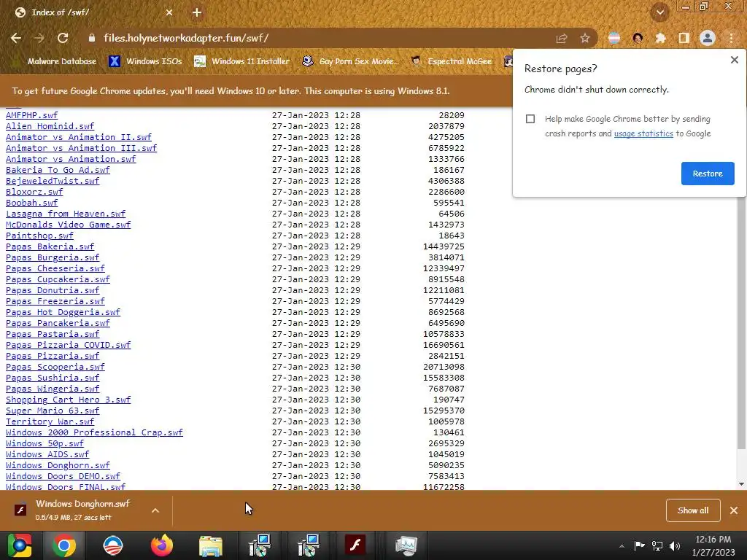The height and width of the screenshot is (560, 747).
Task: Click the striped flag extension icon
Action: tap(614, 38)
